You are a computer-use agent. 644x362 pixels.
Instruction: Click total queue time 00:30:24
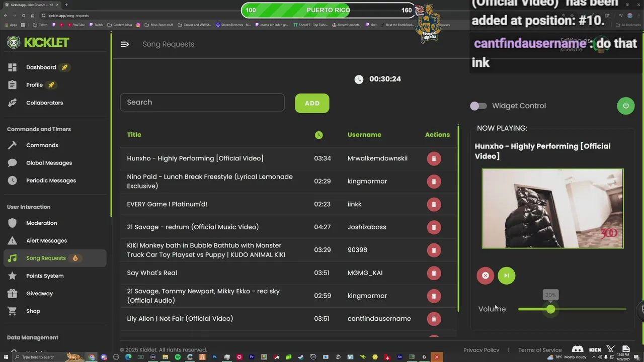coord(385,79)
